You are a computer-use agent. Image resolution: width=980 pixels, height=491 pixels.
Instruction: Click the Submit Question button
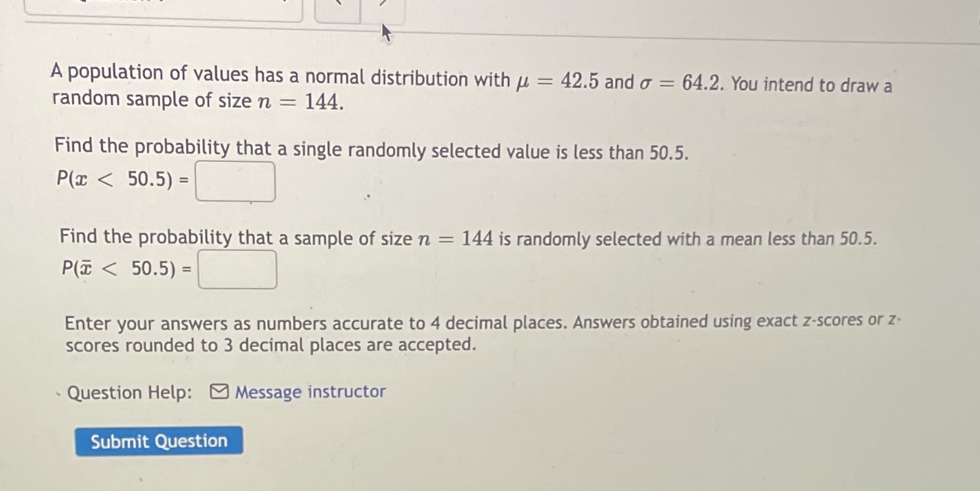pos(160,441)
